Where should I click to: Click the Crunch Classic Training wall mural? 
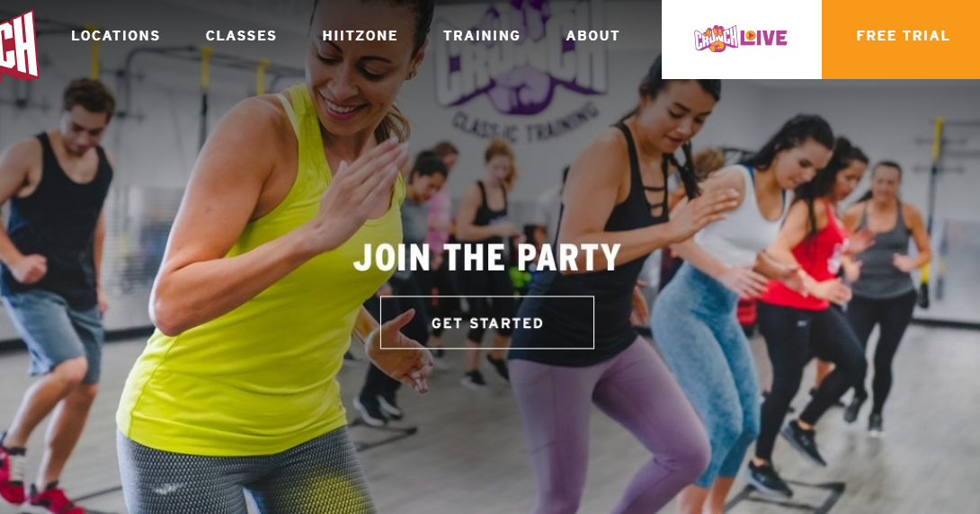tap(521, 70)
